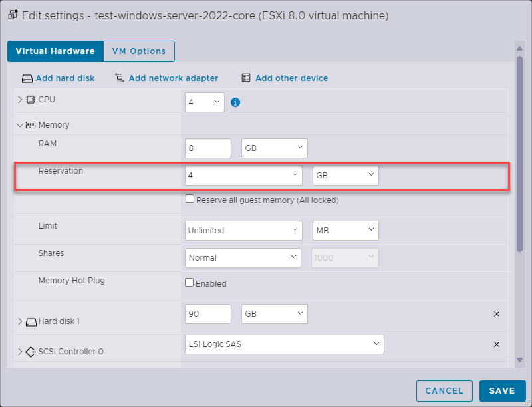Click the Add other device icon
This screenshot has width=532, height=407.
246,78
